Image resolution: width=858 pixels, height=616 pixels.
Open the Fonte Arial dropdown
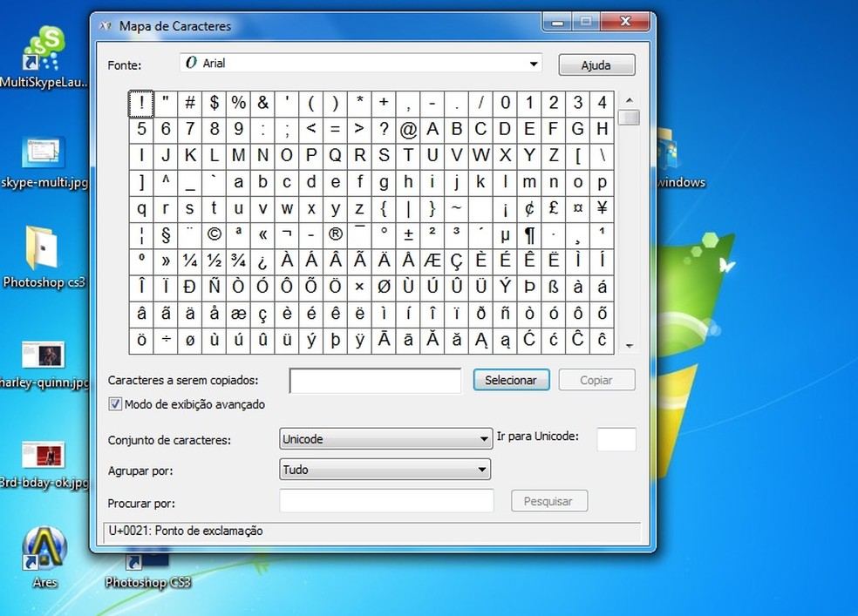click(x=361, y=64)
